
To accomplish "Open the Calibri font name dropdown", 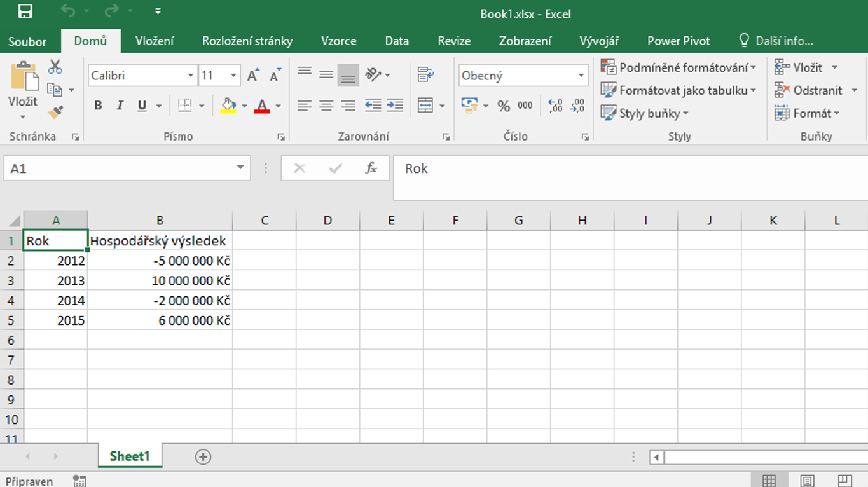I will [190, 76].
